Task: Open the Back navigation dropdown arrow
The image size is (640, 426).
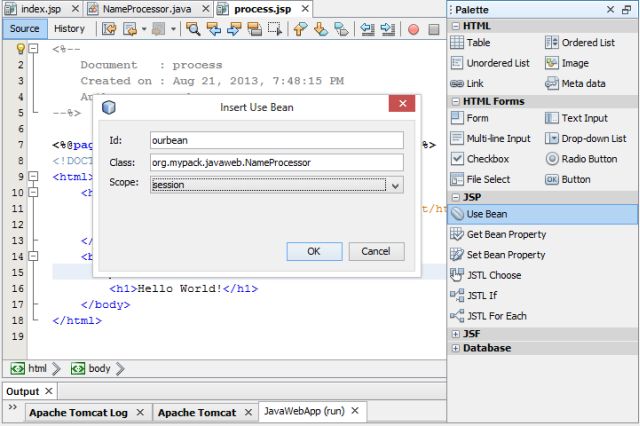Action: pyautogui.click(x=144, y=29)
